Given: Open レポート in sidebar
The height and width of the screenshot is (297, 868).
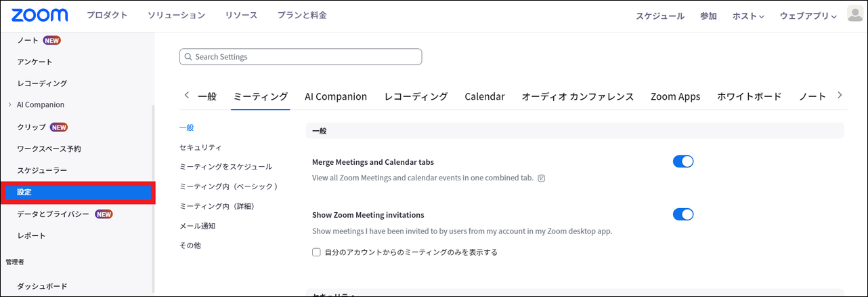Looking at the screenshot, I should pos(31,236).
